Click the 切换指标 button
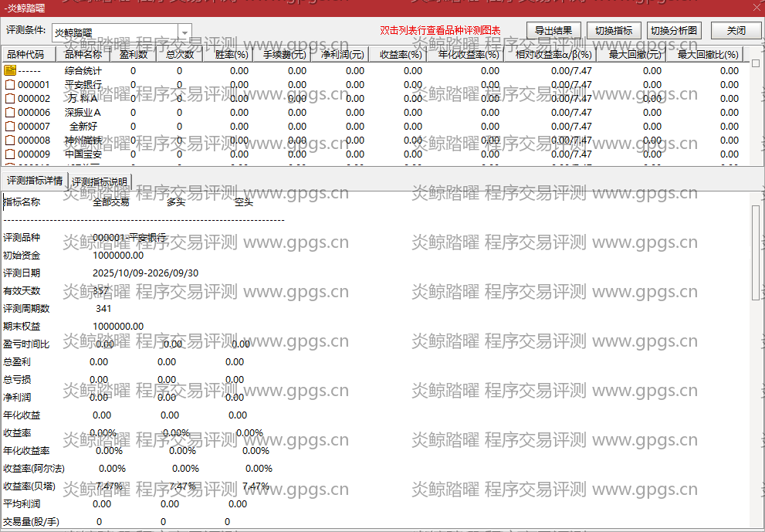This screenshot has width=765, height=532. tap(614, 30)
